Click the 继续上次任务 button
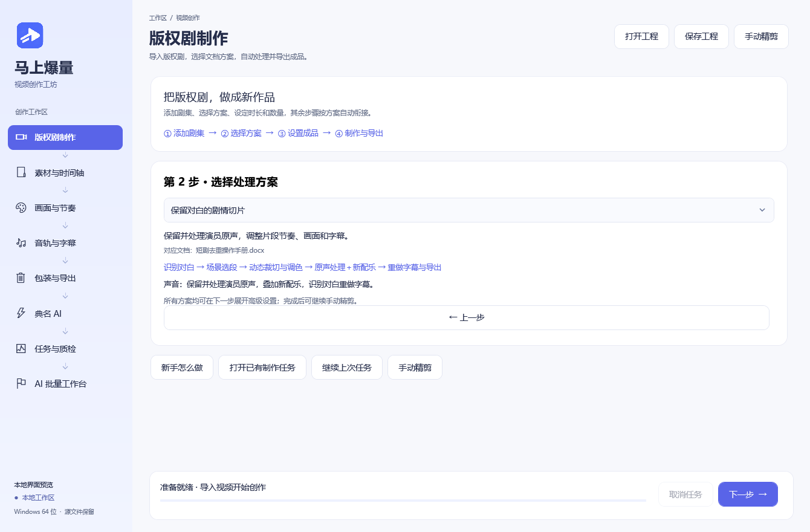The width and height of the screenshot is (810, 532). (x=347, y=367)
